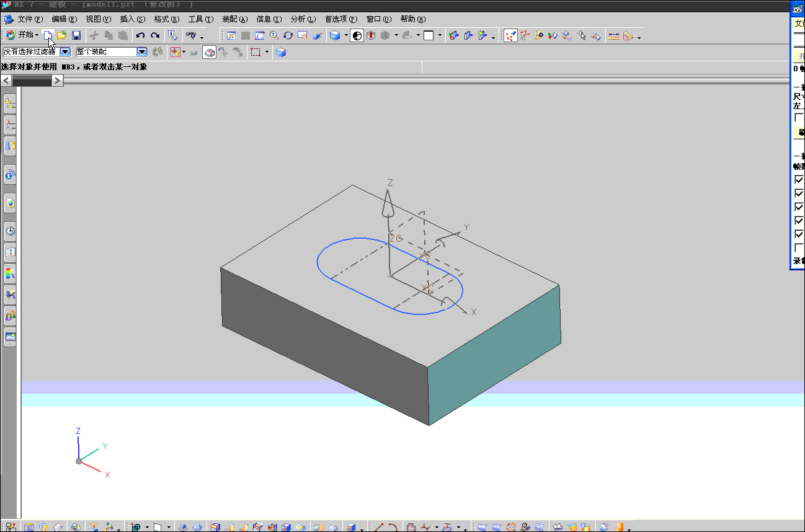Open the 整个装配 selection scope dropdown
The image size is (805, 532).
142,52
